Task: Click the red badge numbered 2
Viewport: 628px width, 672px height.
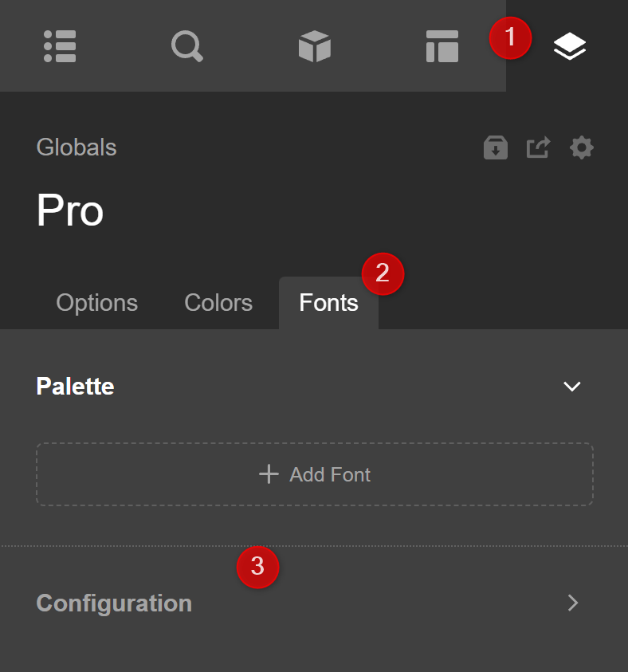Action: click(x=383, y=273)
